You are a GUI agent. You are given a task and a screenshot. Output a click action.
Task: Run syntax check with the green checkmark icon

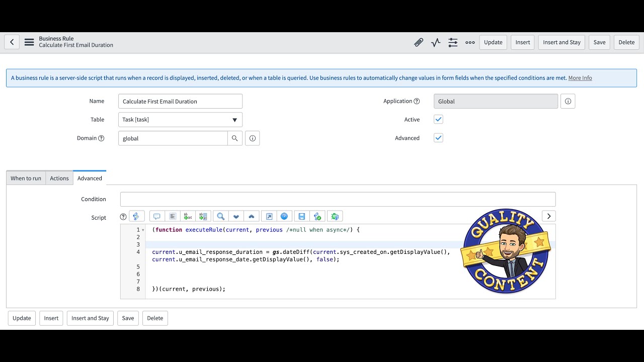click(x=317, y=216)
